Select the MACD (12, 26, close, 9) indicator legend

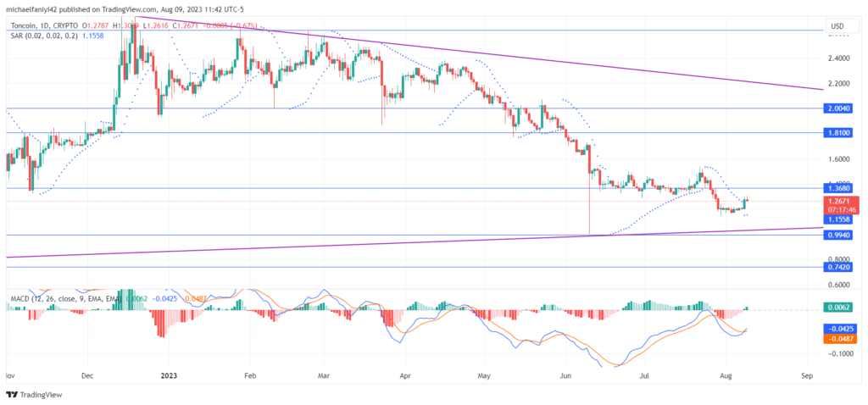pos(66,299)
